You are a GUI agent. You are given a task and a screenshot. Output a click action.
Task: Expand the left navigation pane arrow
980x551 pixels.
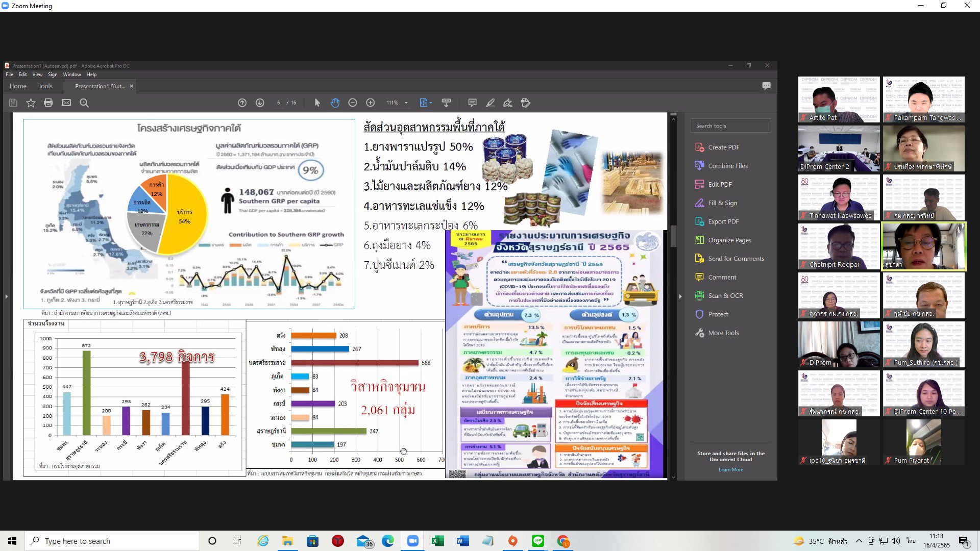(7, 296)
